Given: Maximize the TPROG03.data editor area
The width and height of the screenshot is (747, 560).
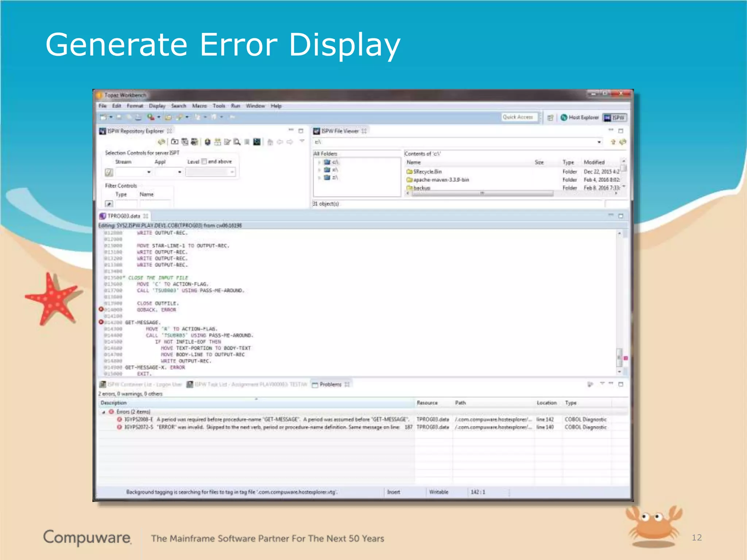Looking at the screenshot, I should (621, 216).
